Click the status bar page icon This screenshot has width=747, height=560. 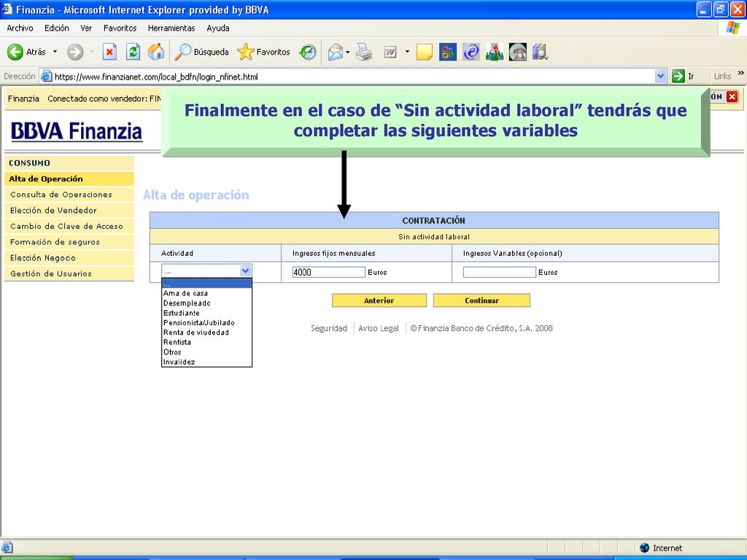coord(7,548)
